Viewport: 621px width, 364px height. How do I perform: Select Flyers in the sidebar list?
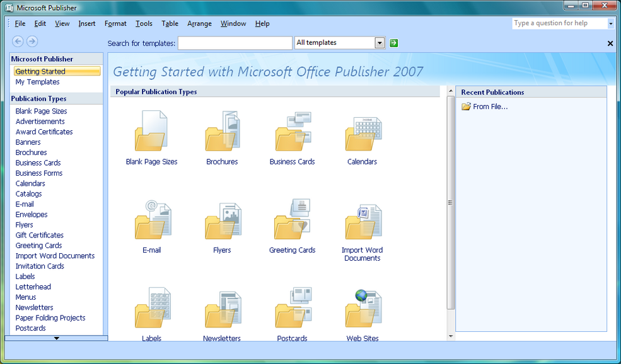click(24, 225)
